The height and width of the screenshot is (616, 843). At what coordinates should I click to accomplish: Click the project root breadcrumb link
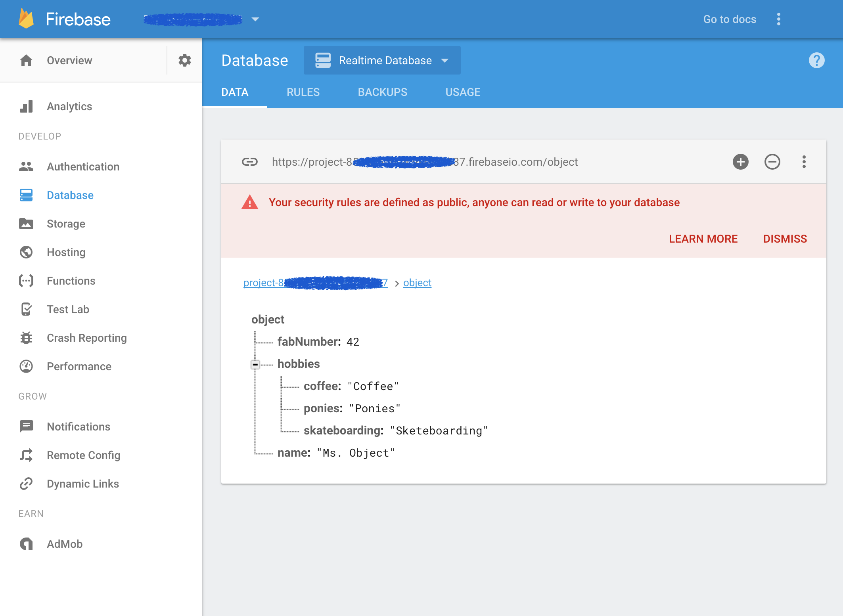[316, 283]
